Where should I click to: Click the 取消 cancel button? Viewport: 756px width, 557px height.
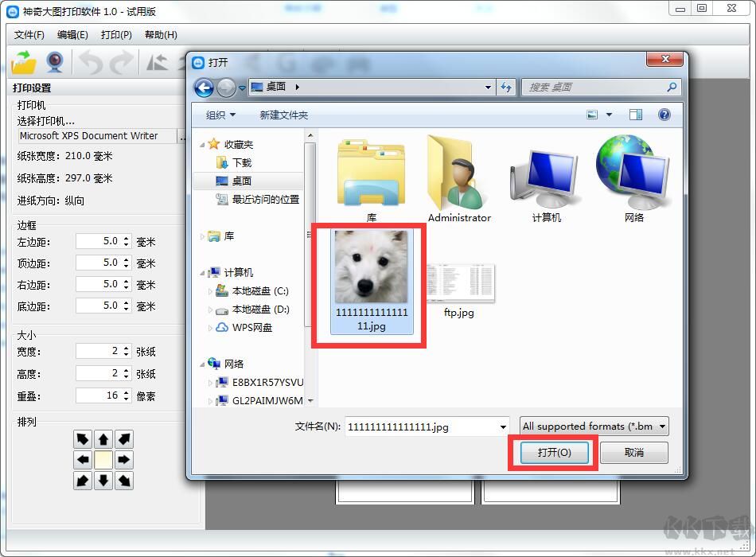tap(633, 453)
